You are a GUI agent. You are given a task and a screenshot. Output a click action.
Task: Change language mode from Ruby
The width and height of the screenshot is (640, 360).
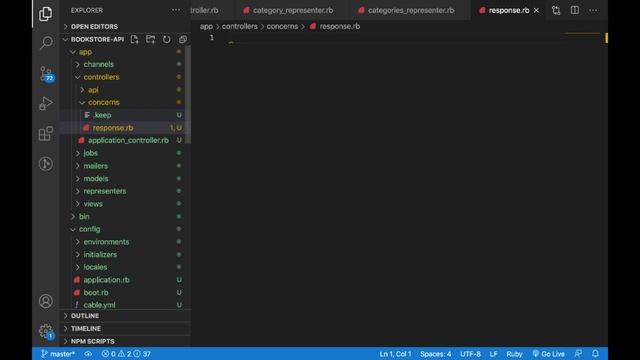click(x=514, y=354)
